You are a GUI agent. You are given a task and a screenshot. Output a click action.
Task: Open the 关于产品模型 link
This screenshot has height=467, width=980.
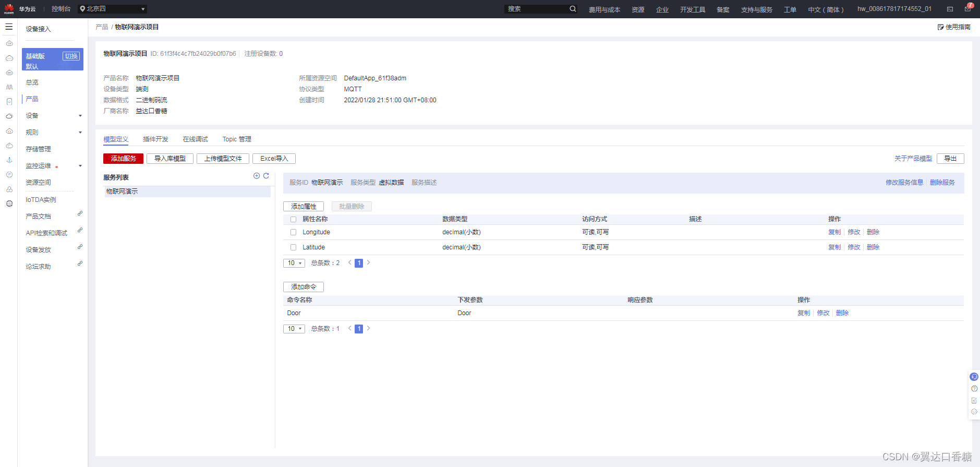913,159
